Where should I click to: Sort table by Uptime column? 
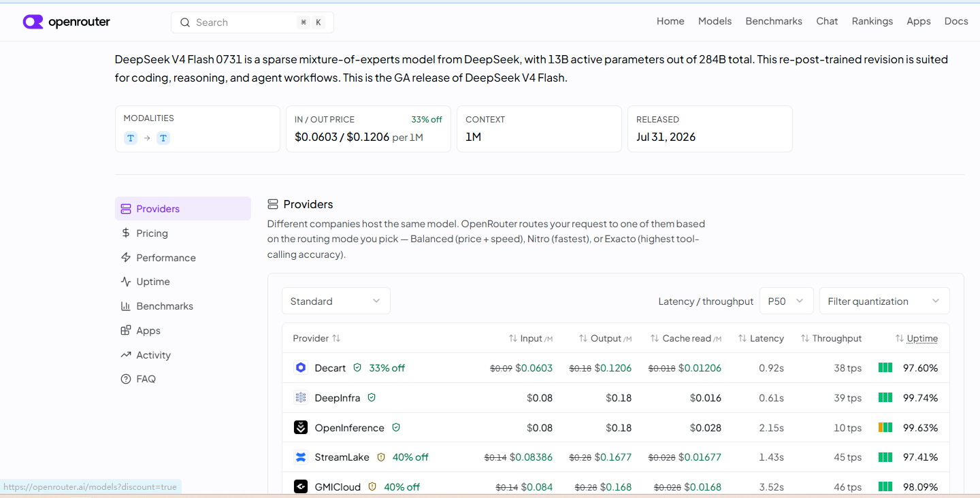tap(916, 338)
